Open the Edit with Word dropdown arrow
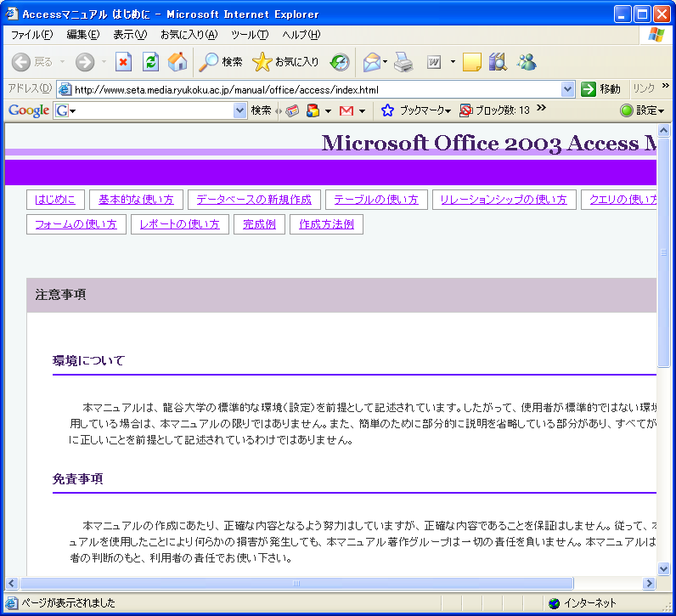The height and width of the screenshot is (616, 676). [x=453, y=62]
